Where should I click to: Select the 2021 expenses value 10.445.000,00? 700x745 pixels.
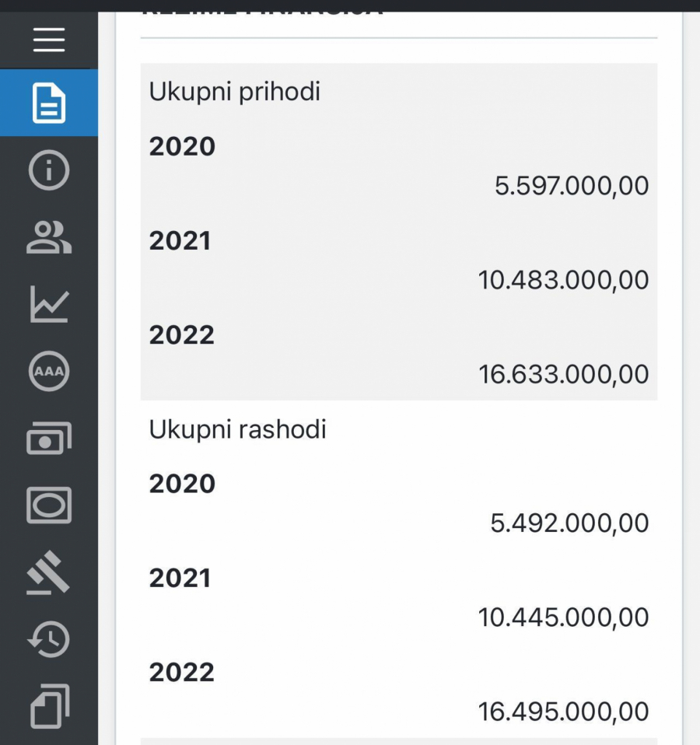[x=563, y=617]
